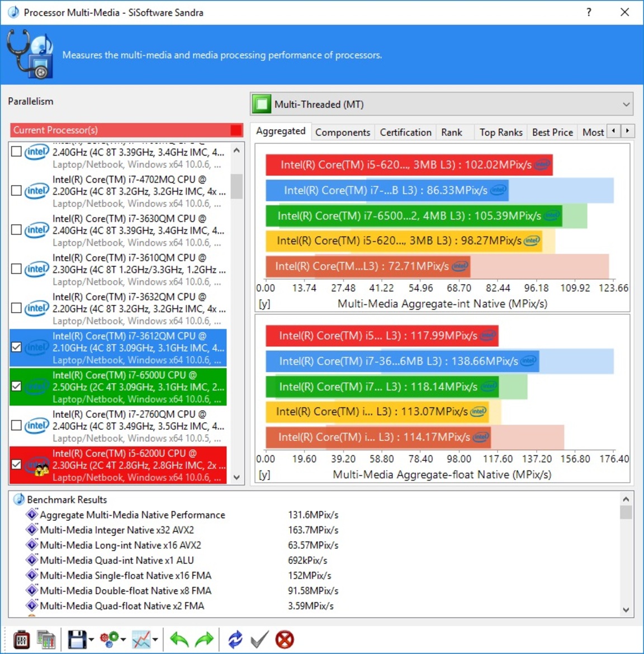Click the diamond icon beside Aggregate Multi-Media Native Performance
Image resolution: width=644 pixels, height=654 pixels.
coord(32,514)
